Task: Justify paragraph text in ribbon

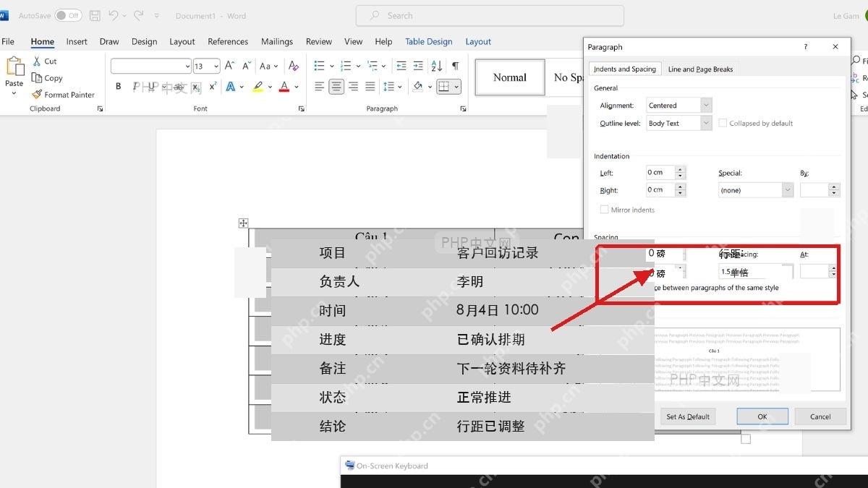Action: tap(370, 87)
